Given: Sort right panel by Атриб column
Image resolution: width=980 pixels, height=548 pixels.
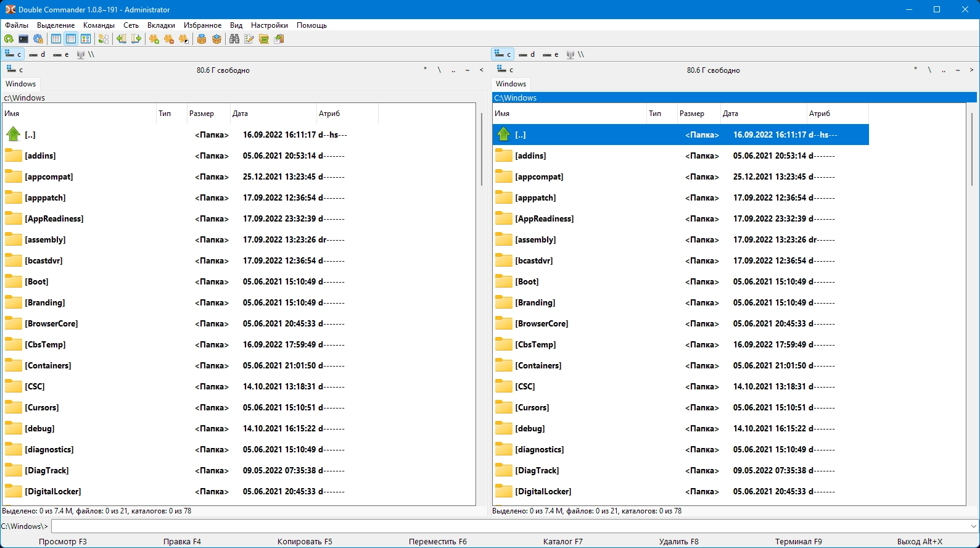Looking at the screenshot, I should [838, 114].
